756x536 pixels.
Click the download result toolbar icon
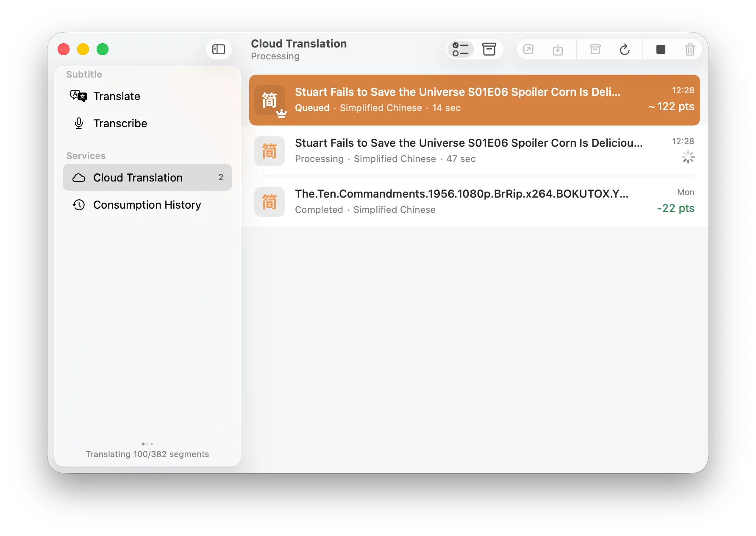point(558,50)
